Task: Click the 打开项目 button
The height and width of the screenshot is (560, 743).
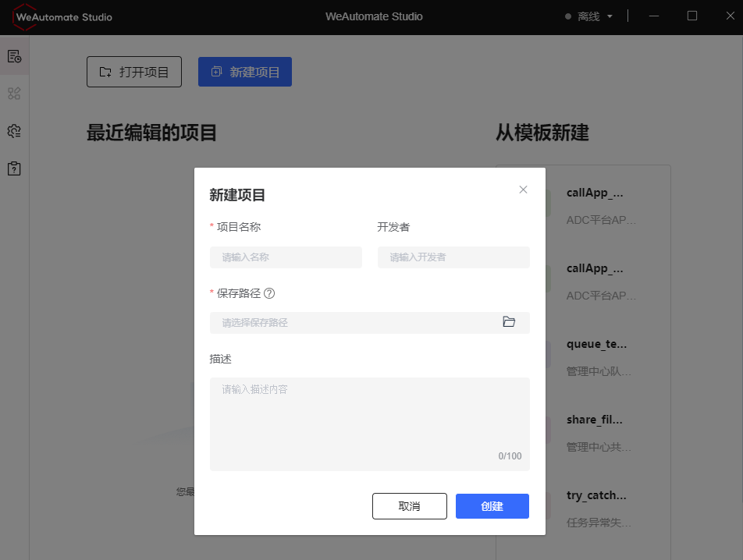Action: pos(133,71)
